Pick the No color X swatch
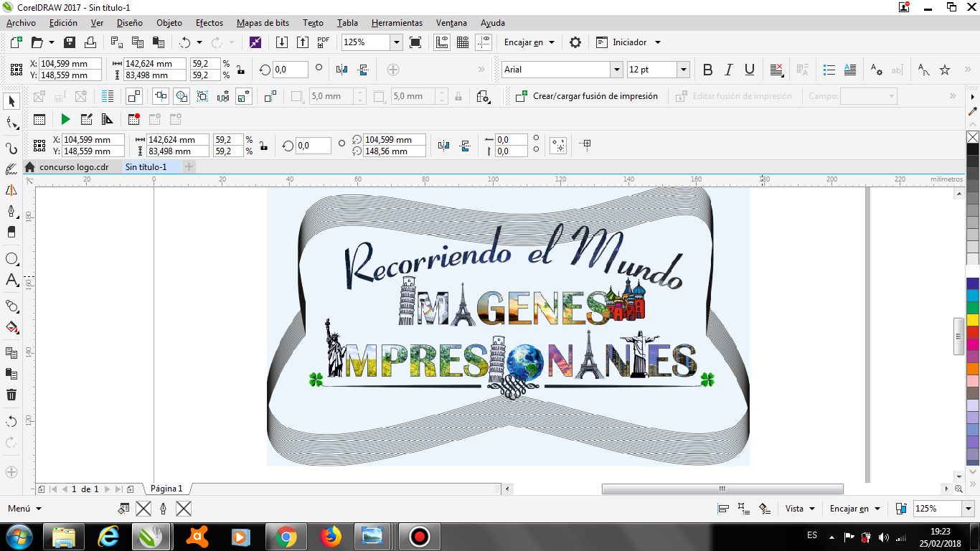Viewport: 980px width, 551px height. click(973, 137)
